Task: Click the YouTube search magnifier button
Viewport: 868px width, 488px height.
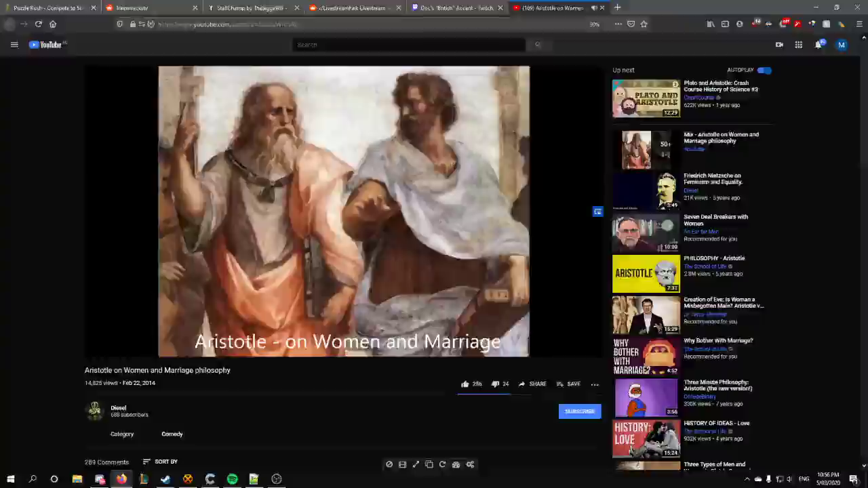Action: click(x=537, y=45)
